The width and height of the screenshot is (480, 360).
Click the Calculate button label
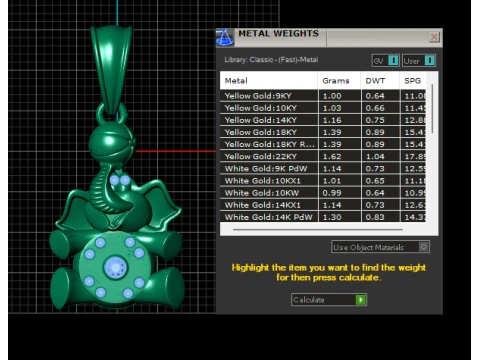tap(309, 300)
